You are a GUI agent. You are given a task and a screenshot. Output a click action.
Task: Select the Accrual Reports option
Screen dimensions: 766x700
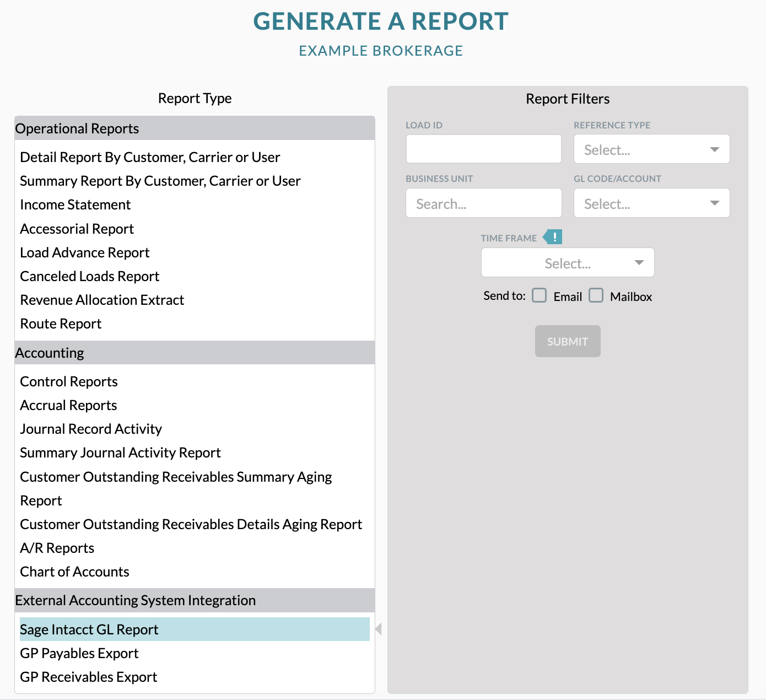[68, 405]
